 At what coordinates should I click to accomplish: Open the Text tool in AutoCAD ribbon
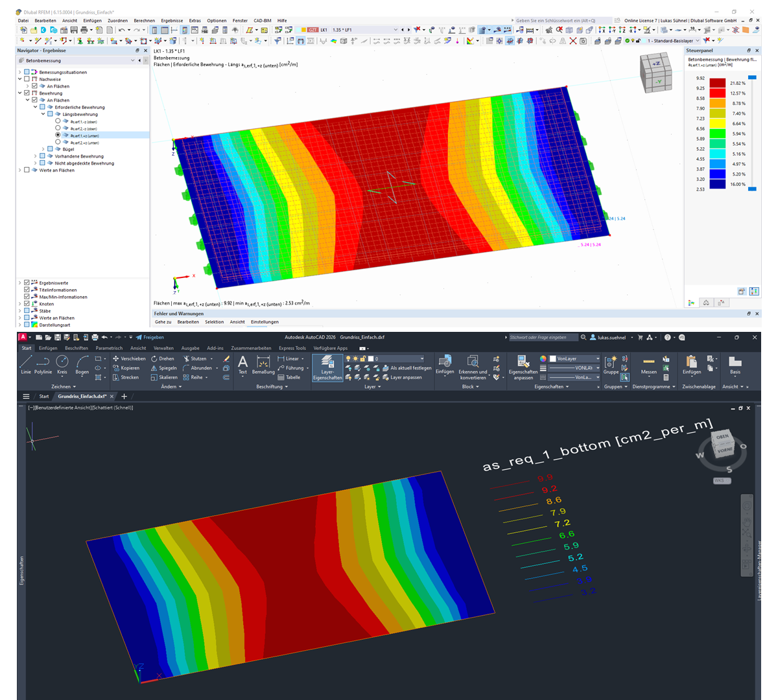(x=242, y=364)
